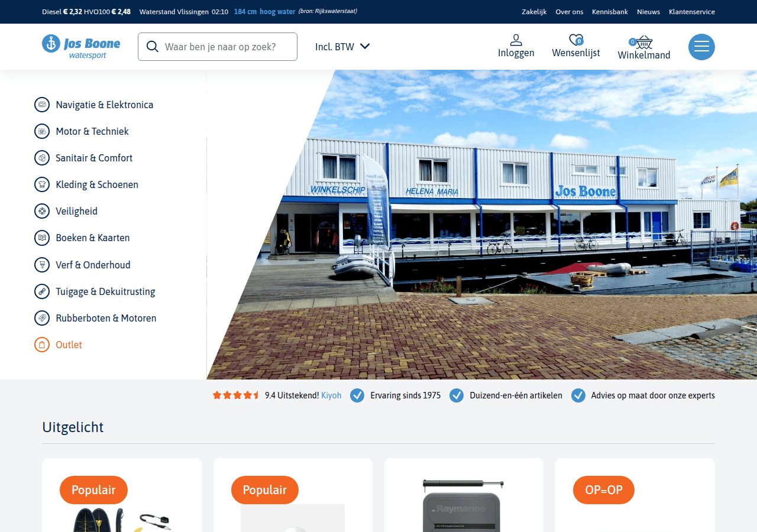Click the Jos Boone watersport logo
Viewport: 757px width, 532px height.
[x=81, y=46]
